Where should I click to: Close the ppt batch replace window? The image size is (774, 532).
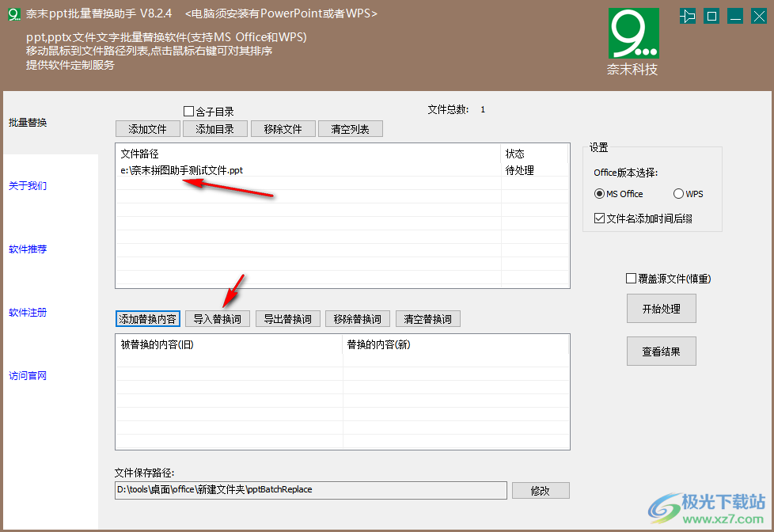tap(759, 17)
